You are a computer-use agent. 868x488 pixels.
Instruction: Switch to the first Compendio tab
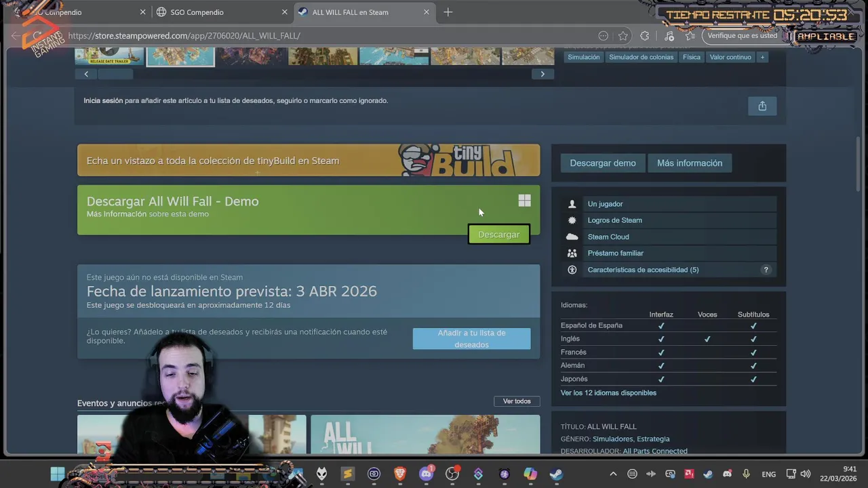[80, 12]
